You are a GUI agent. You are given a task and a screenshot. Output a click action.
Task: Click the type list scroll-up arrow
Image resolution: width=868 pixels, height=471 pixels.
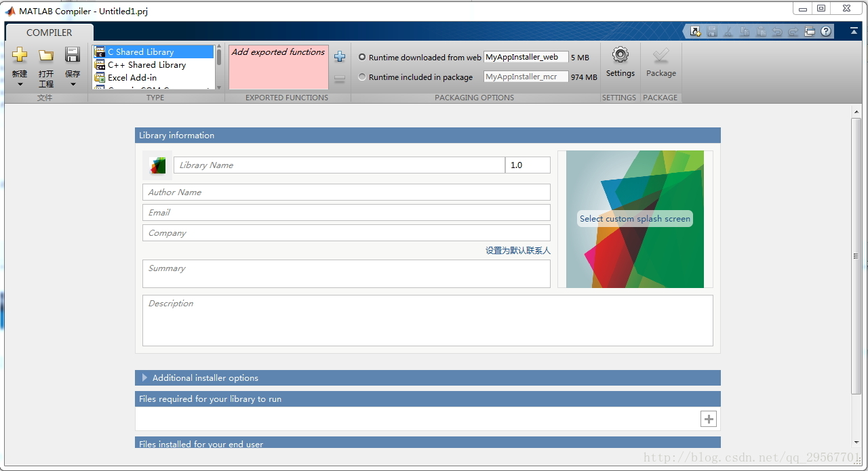[x=219, y=47]
